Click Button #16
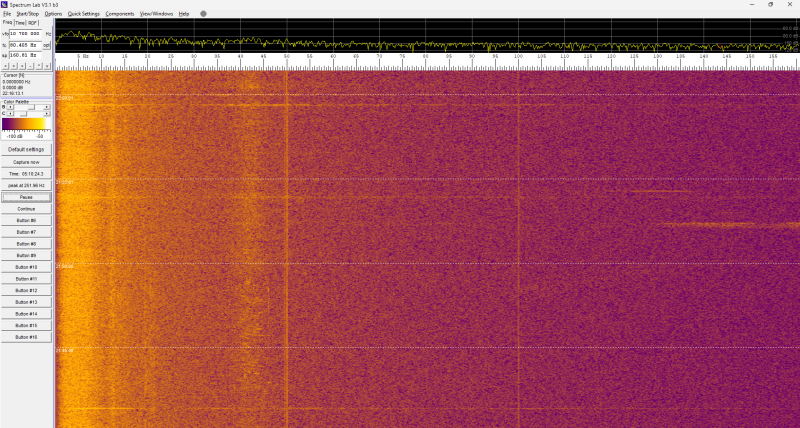The height and width of the screenshot is (428, 800). pos(26,337)
